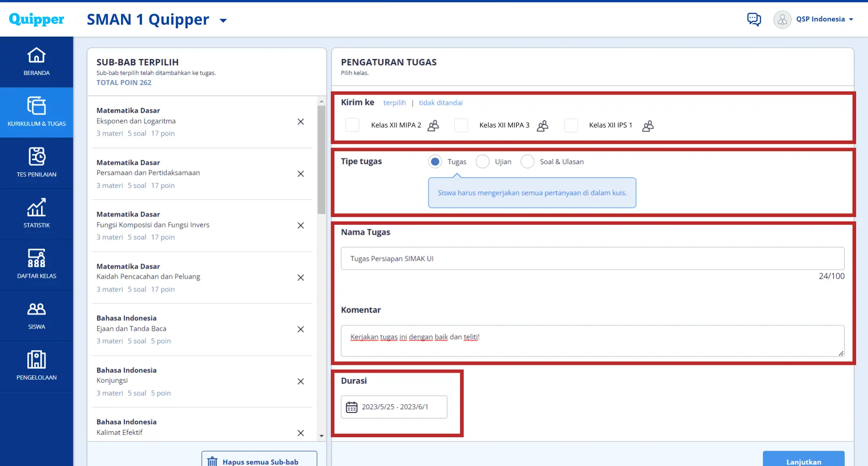
Task: Expand the SMAN 1 Quipper school dropdown
Action: tap(223, 21)
